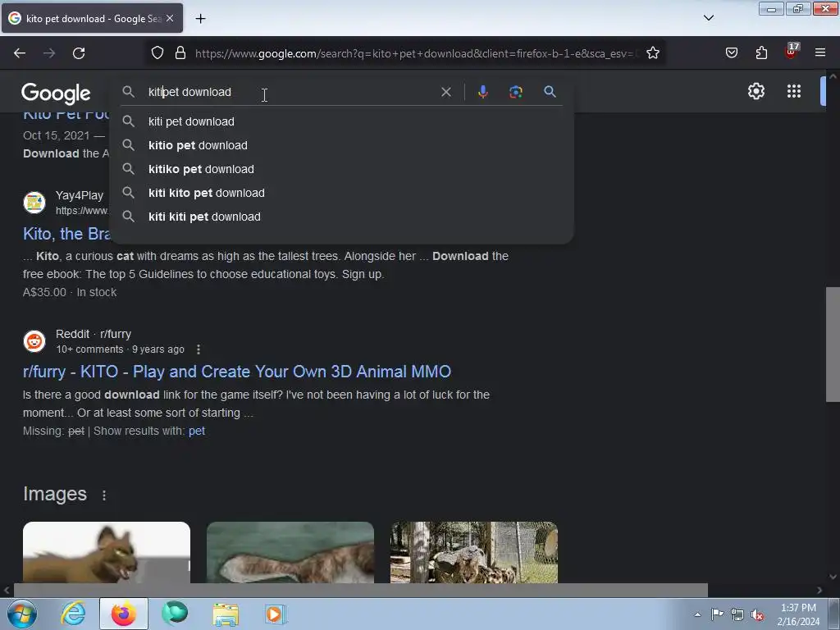Open the tracking protection shield icon

(157, 53)
